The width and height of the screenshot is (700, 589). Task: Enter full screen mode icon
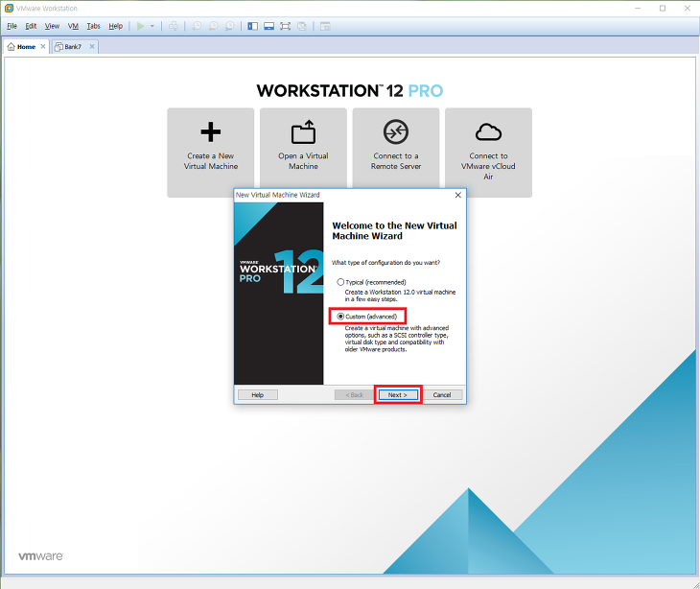pyautogui.click(x=285, y=26)
